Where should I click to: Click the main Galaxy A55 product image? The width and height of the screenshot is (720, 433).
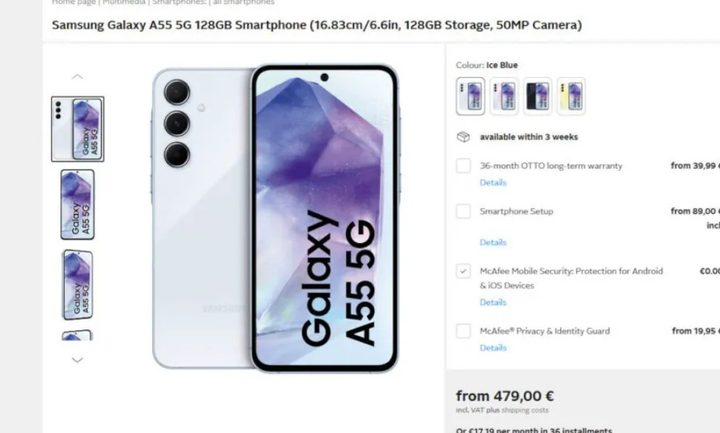(276, 218)
